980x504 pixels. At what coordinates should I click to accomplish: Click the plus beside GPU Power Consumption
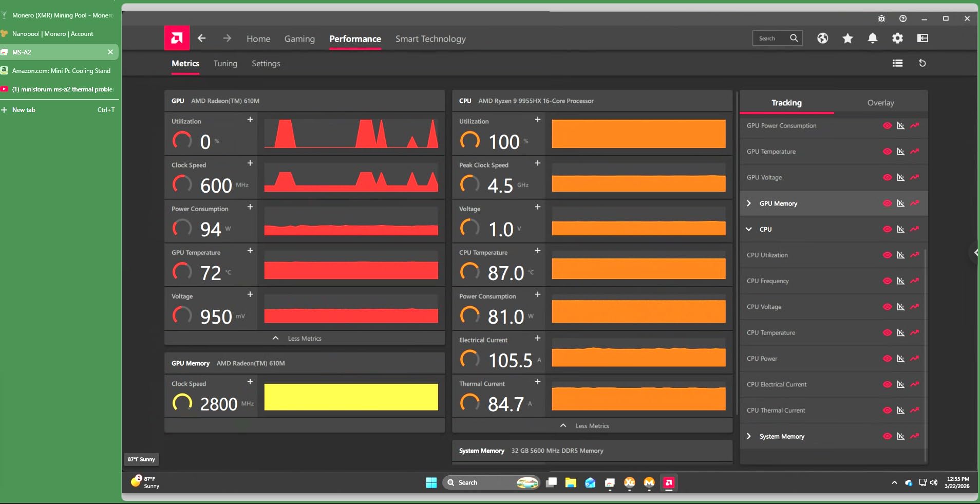[250, 207]
